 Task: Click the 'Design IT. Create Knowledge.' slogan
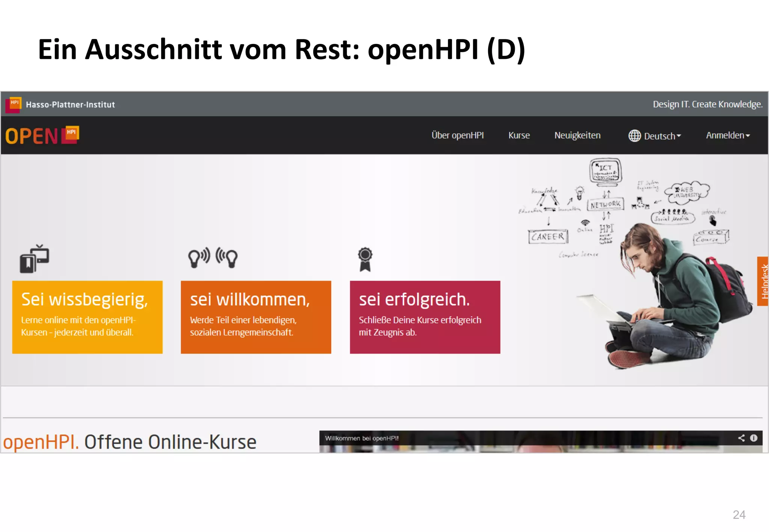click(708, 104)
